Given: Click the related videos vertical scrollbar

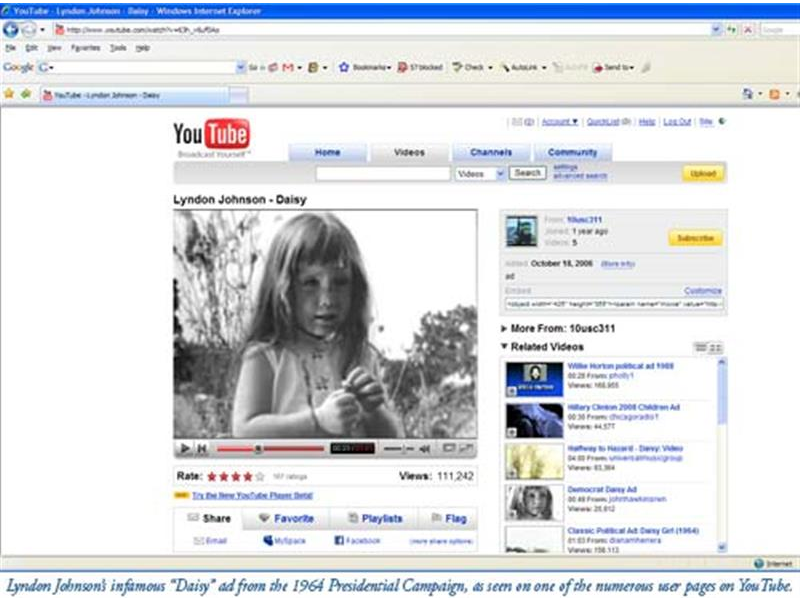Looking at the screenshot, I should tap(721, 456).
